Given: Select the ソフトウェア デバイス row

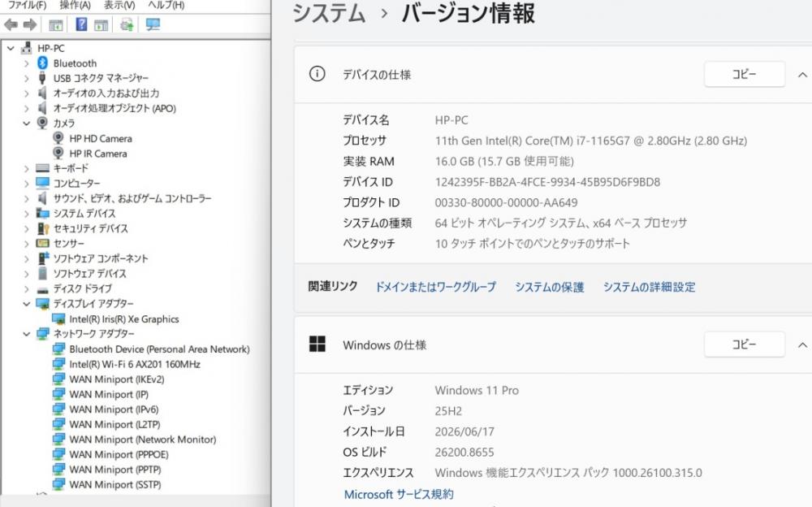Looking at the screenshot, I should (89, 273).
